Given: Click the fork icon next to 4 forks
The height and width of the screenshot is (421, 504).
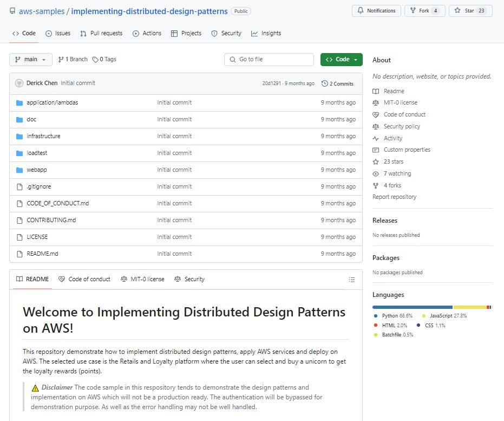Looking at the screenshot, I should [x=376, y=185].
